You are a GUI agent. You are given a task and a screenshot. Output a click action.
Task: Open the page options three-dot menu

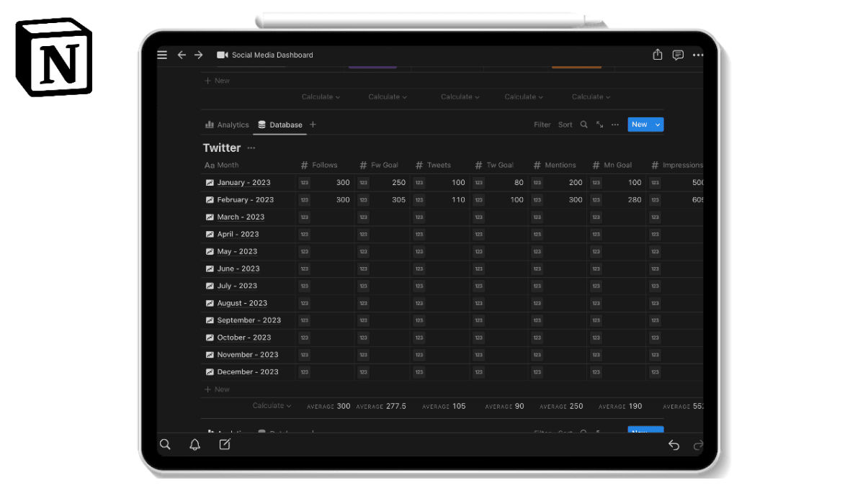pos(698,55)
